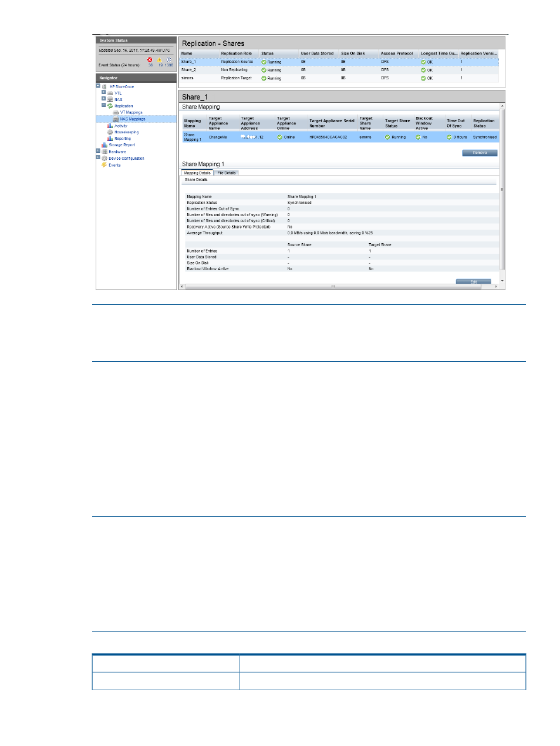Image resolution: width=560 pixels, height=746 pixels.
Task: Select the Share_1 row in shares table
Action: tap(339, 62)
